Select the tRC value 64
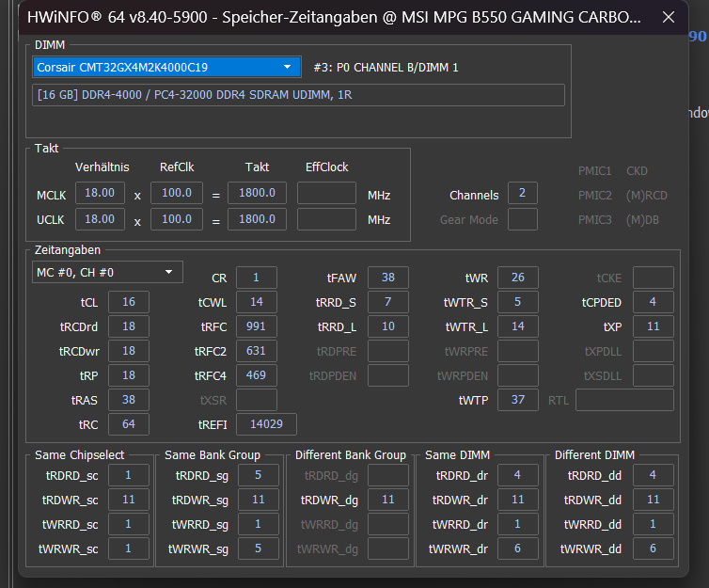This screenshot has height=588, width=709. [129, 424]
